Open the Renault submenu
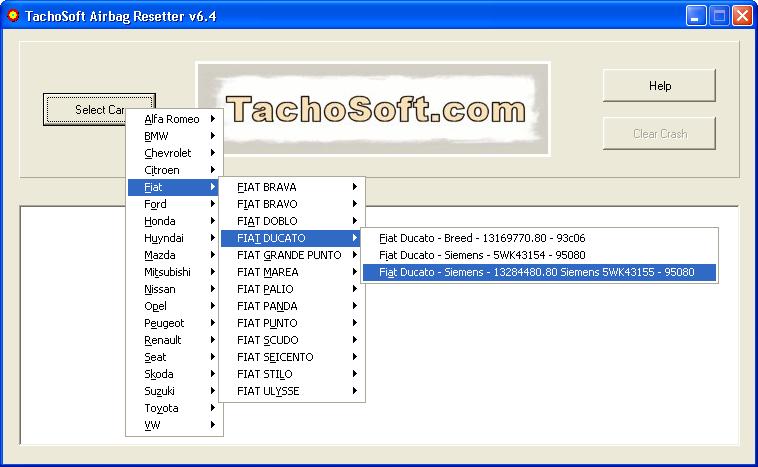 [173, 340]
